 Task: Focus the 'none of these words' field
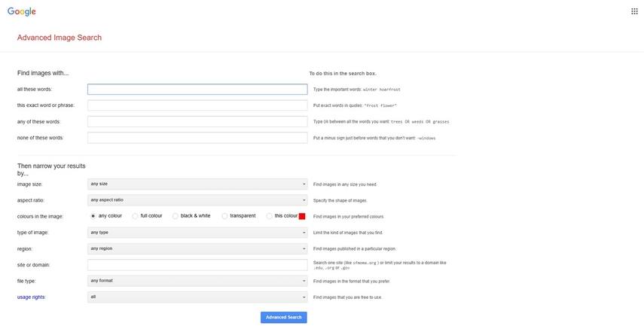197,138
